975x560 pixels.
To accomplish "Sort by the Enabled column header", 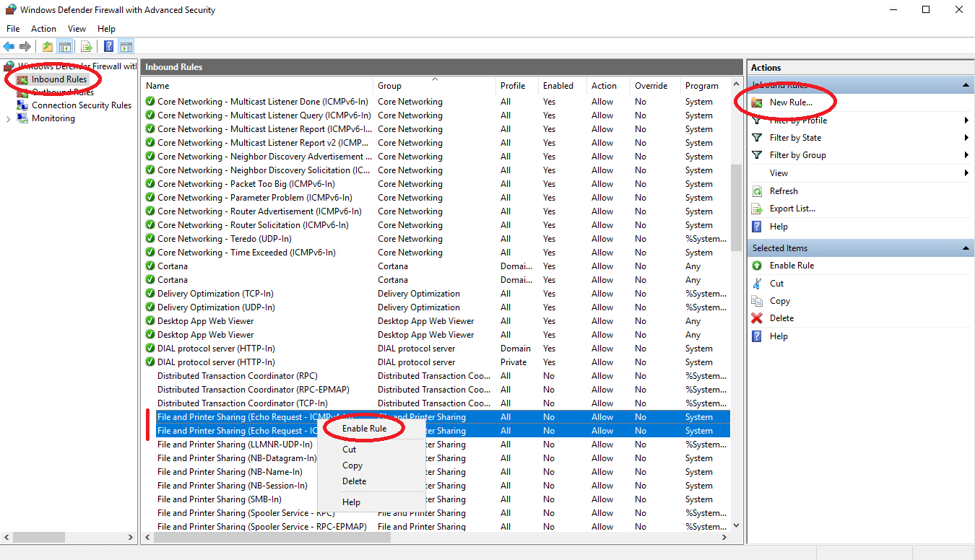I will 563,86.
